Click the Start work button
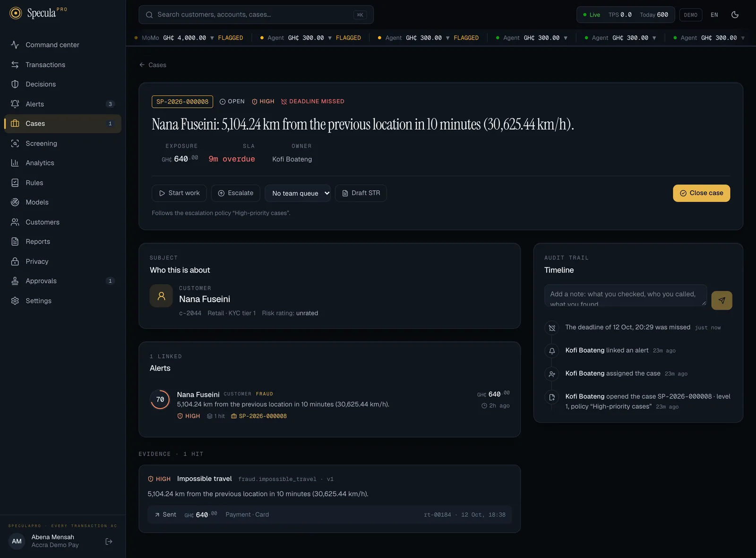756x558 pixels. tap(179, 193)
